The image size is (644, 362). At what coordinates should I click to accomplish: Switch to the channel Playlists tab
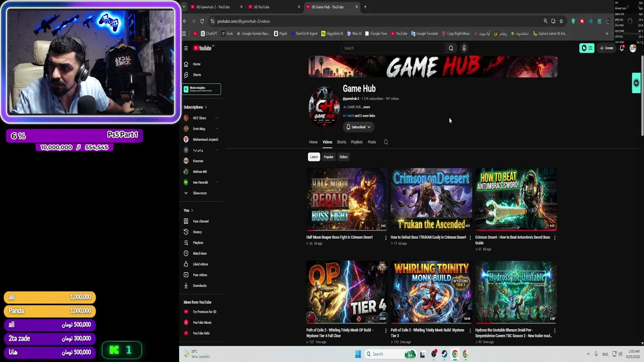click(x=357, y=142)
